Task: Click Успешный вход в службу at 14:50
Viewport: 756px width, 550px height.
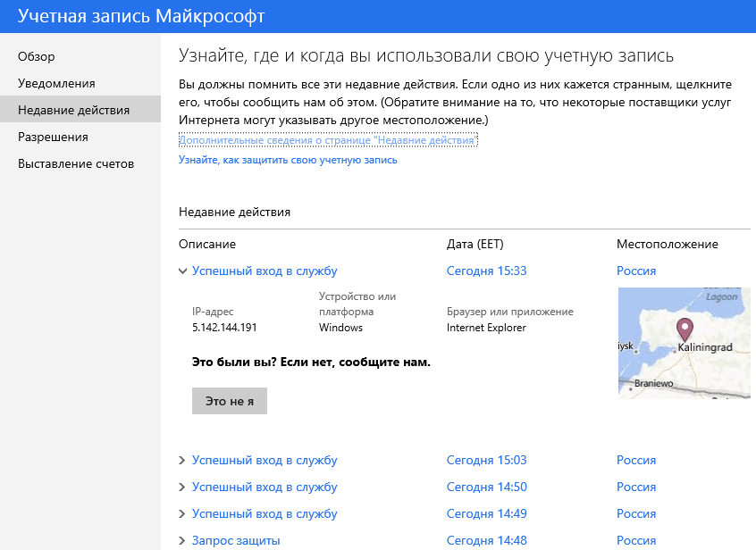Action: (265, 487)
